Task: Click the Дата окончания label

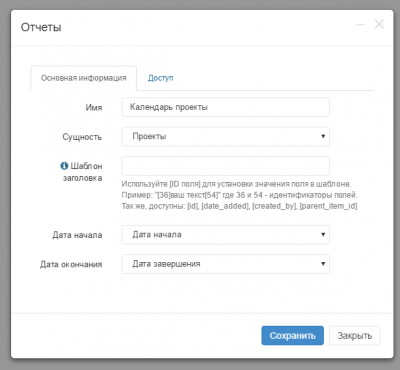Action: (x=71, y=264)
